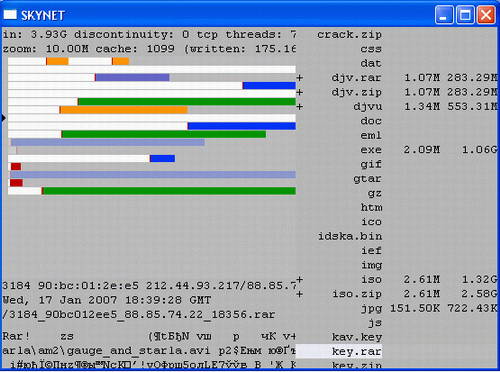Select the doc entry
The height and width of the screenshot is (372, 500).
coord(371,121)
